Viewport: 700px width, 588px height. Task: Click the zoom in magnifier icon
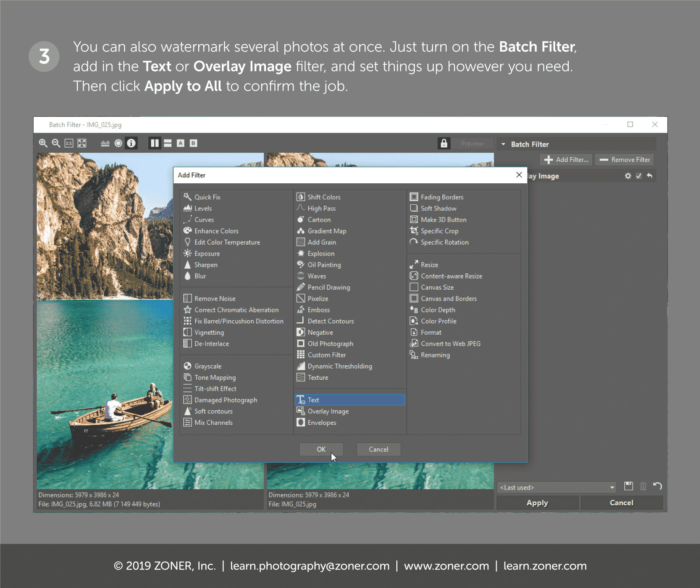pos(43,143)
